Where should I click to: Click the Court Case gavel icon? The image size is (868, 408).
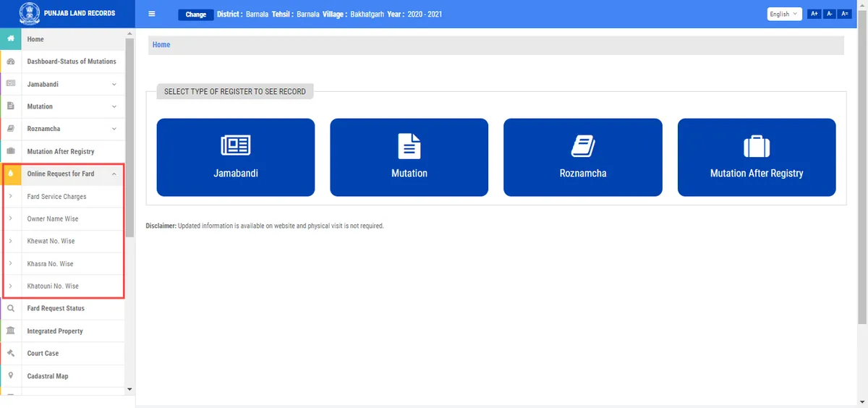[x=10, y=353]
